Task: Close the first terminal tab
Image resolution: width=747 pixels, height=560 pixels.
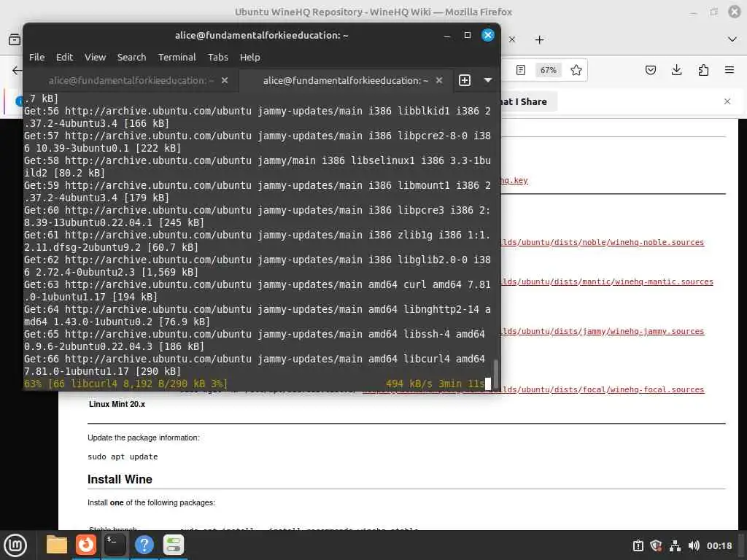Action: pyautogui.click(x=225, y=80)
